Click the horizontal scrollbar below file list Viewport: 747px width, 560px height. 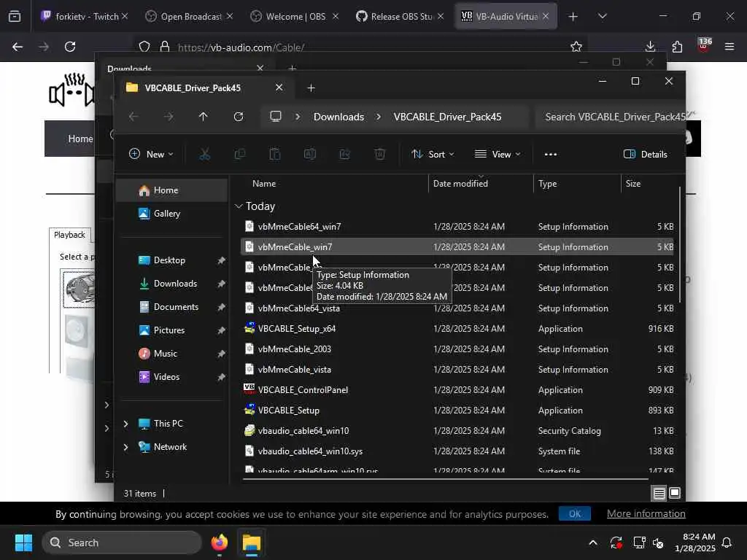point(446,478)
